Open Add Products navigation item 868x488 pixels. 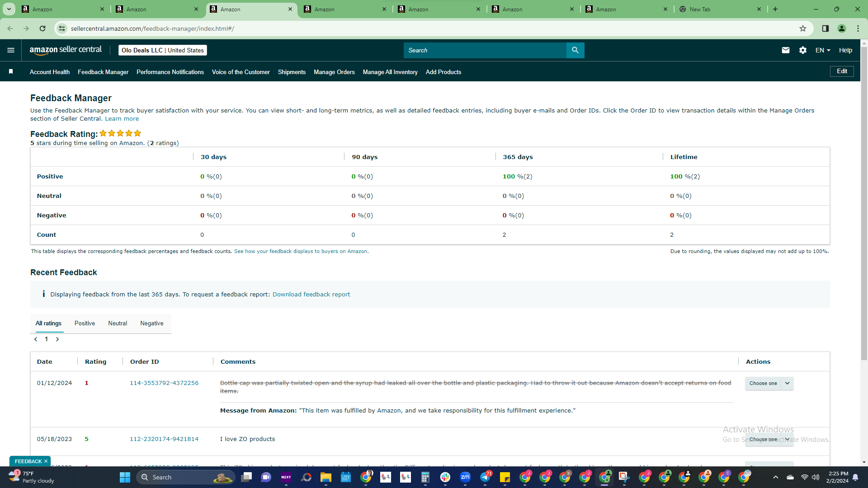tap(443, 72)
